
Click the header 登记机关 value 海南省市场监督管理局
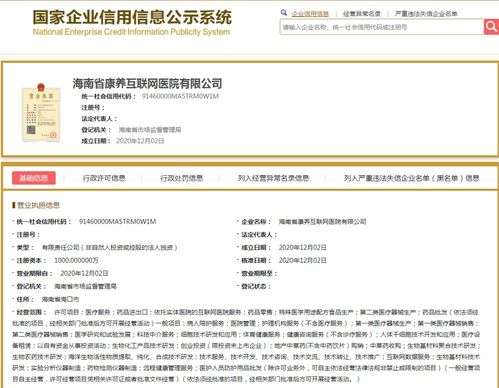pos(150,130)
